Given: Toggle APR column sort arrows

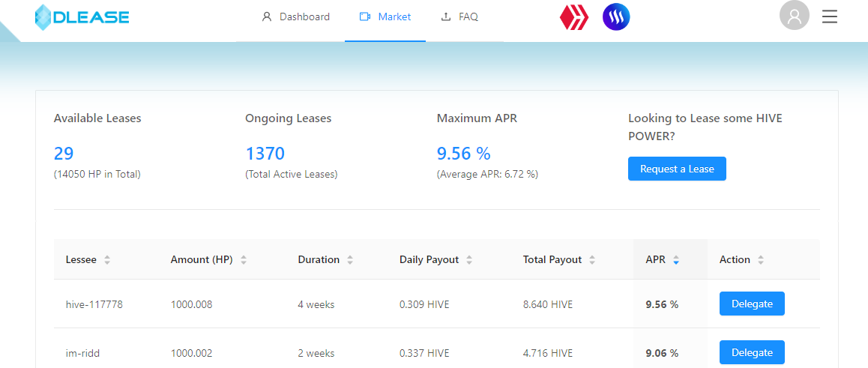Looking at the screenshot, I should (676, 259).
